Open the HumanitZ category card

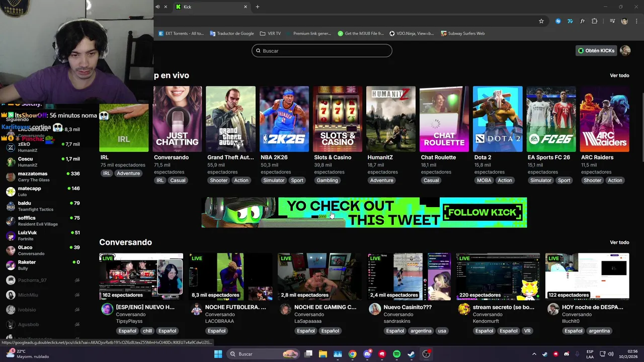(391, 119)
